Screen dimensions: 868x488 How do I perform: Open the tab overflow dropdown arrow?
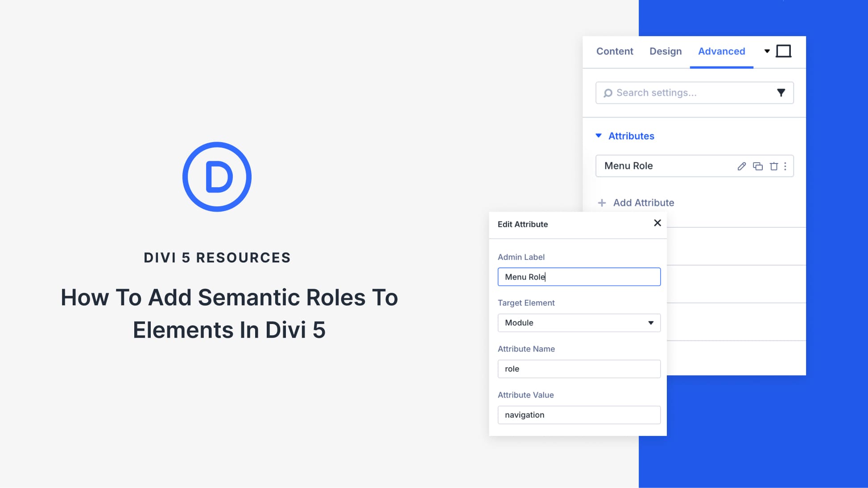point(767,51)
